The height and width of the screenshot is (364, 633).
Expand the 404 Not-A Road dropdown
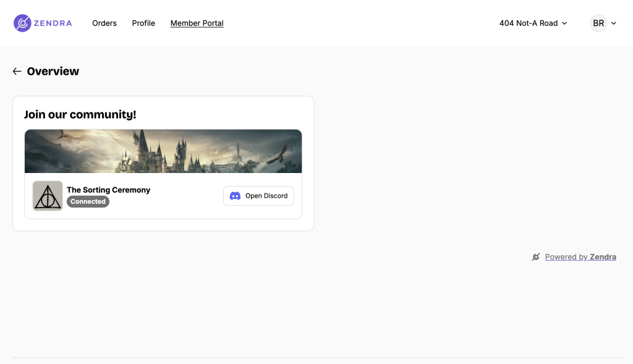coord(533,23)
